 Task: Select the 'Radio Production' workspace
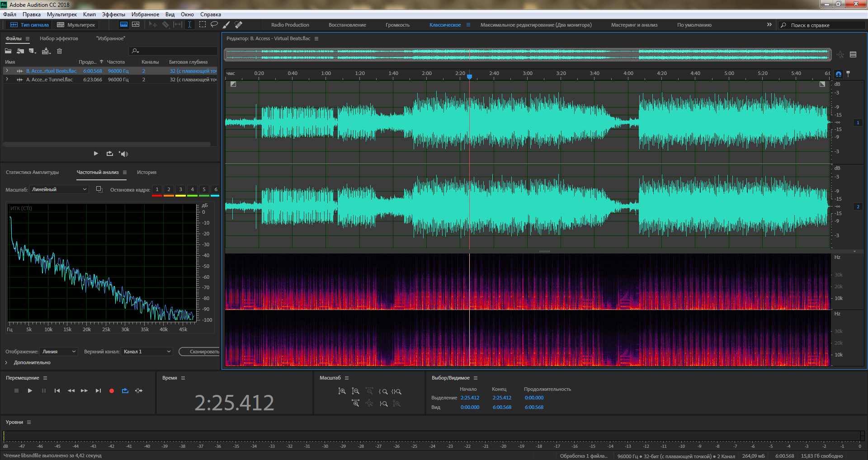[290, 25]
